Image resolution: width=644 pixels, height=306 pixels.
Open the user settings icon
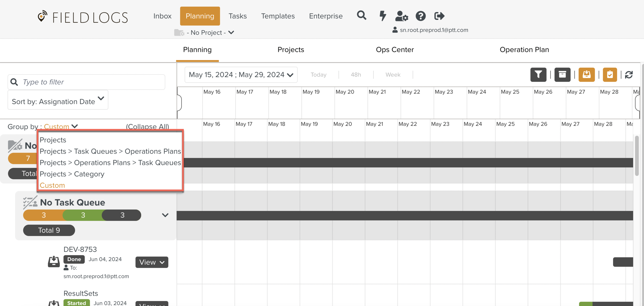tap(402, 16)
